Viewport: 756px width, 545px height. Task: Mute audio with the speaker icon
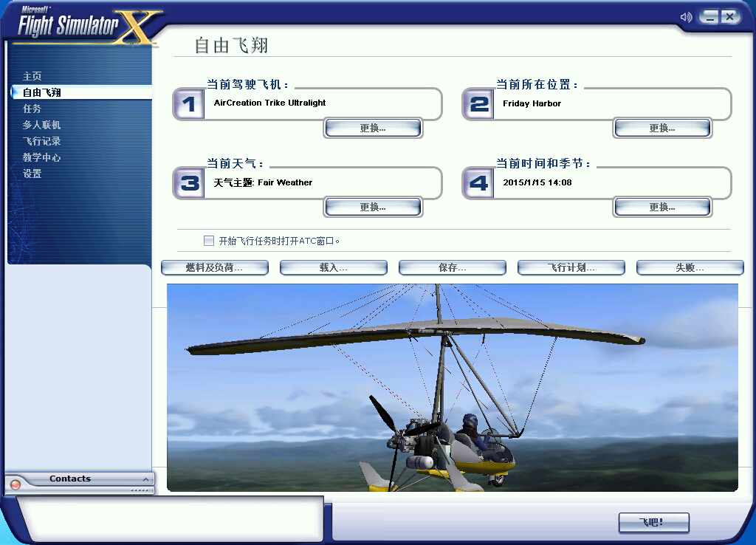pos(685,16)
